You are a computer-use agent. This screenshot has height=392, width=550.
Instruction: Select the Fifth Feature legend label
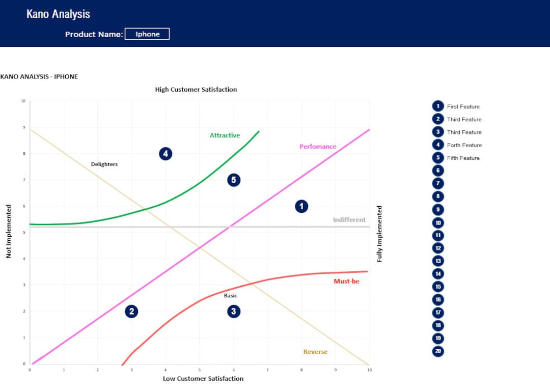pyautogui.click(x=463, y=158)
